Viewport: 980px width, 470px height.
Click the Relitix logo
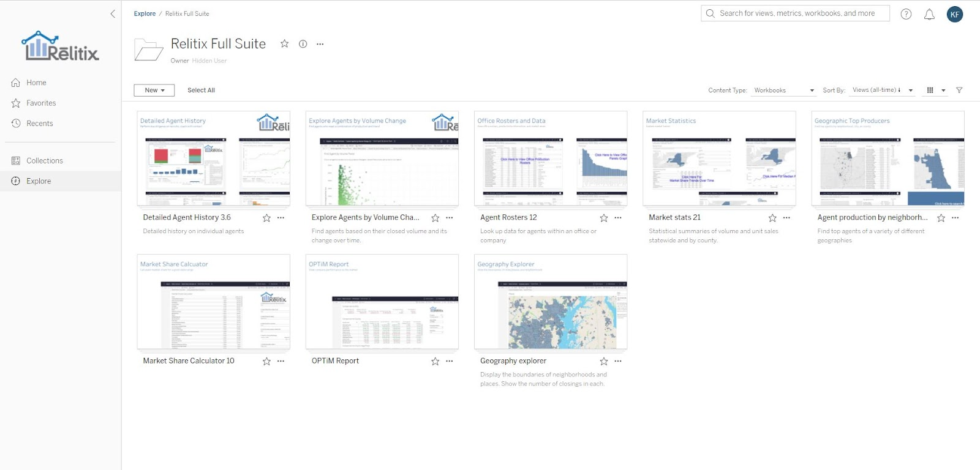tap(60, 47)
